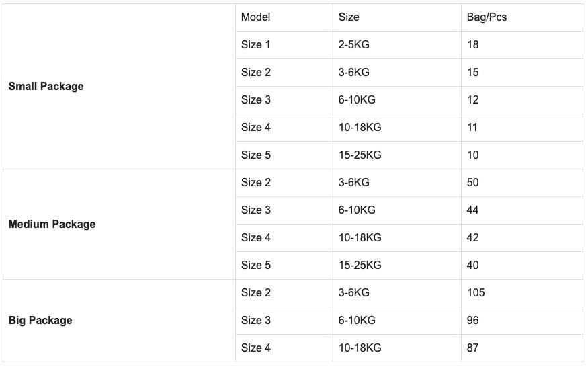Click the cell showing 11 pieces
Screen dimensions: 588x367
(522, 128)
